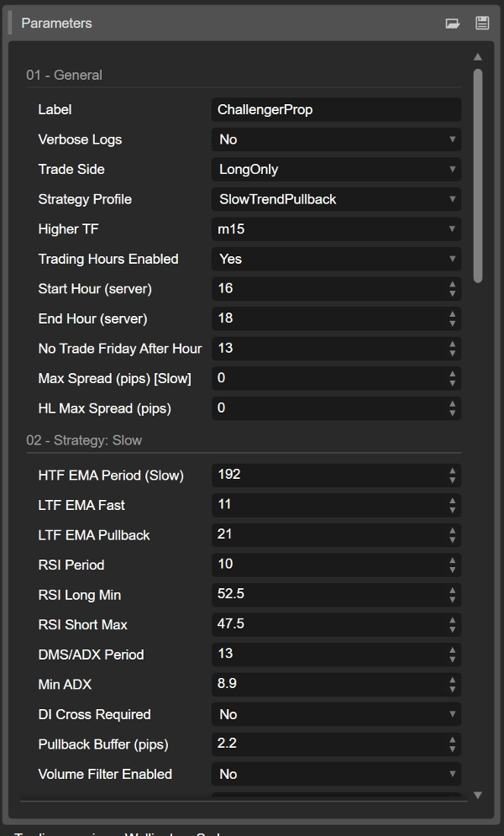Click scroll down arrow in parameters panel
Image resolution: width=504 pixels, height=836 pixels.
point(478,795)
